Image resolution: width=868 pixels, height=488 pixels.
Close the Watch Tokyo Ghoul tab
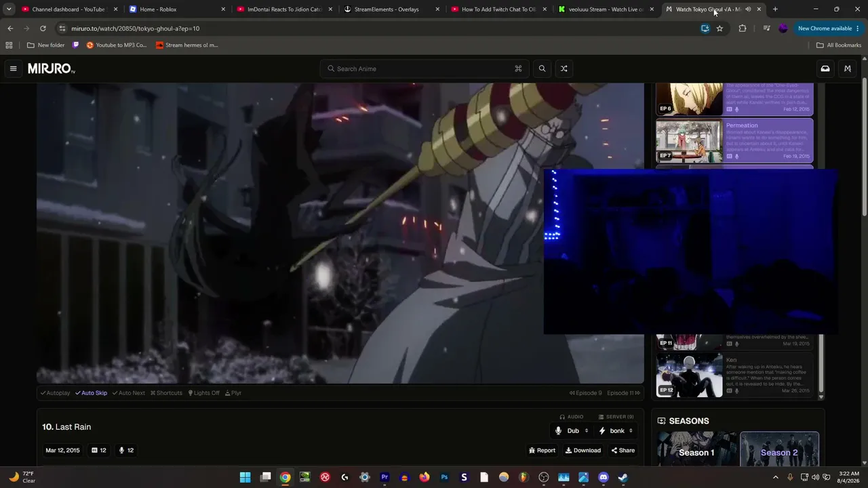click(759, 9)
